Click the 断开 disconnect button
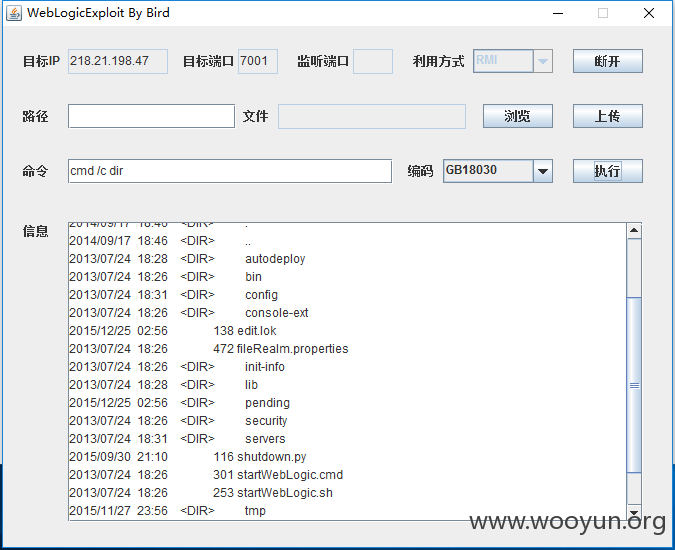The height and width of the screenshot is (550, 675). pos(607,61)
